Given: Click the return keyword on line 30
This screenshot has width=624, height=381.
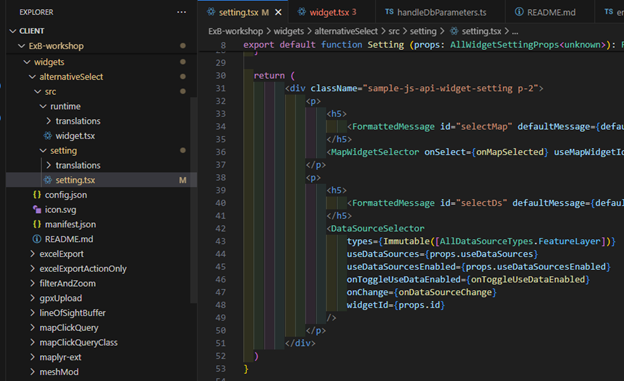Looking at the screenshot, I should coord(269,76).
